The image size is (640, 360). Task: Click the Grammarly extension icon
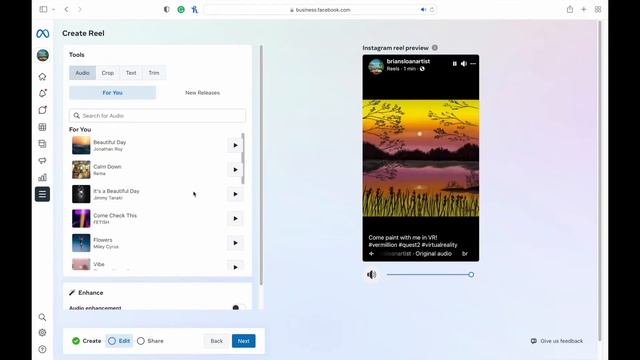coord(181,9)
